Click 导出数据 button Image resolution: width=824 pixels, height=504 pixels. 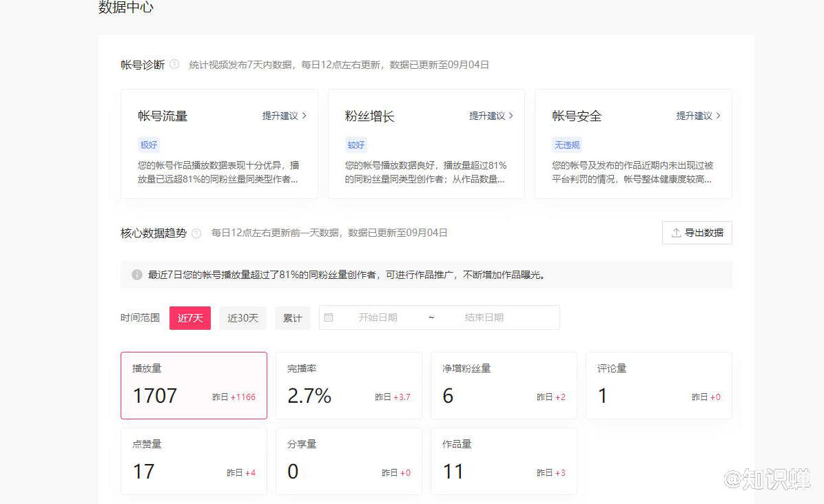[x=697, y=233]
